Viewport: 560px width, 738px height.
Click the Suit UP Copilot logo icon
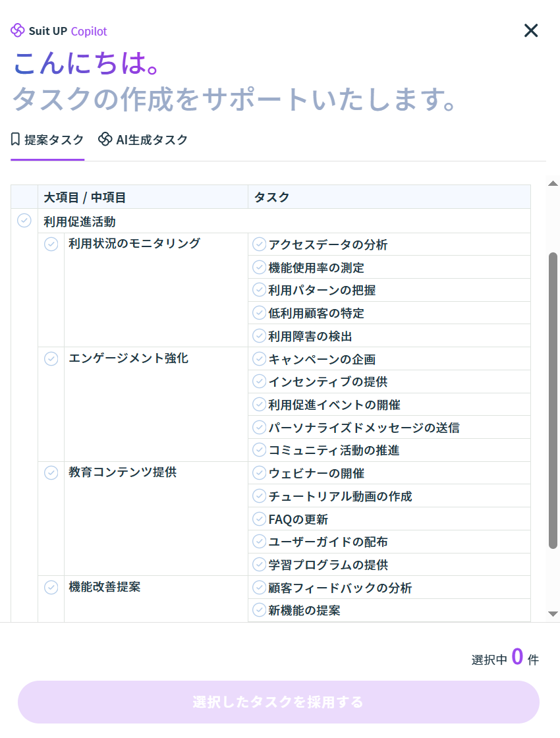point(18,30)
